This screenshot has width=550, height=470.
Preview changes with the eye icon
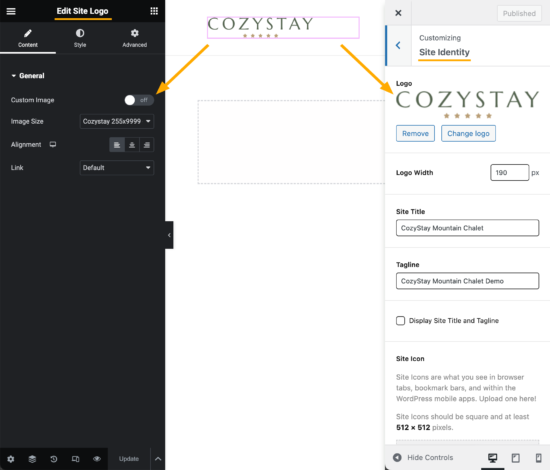point(97,459)
